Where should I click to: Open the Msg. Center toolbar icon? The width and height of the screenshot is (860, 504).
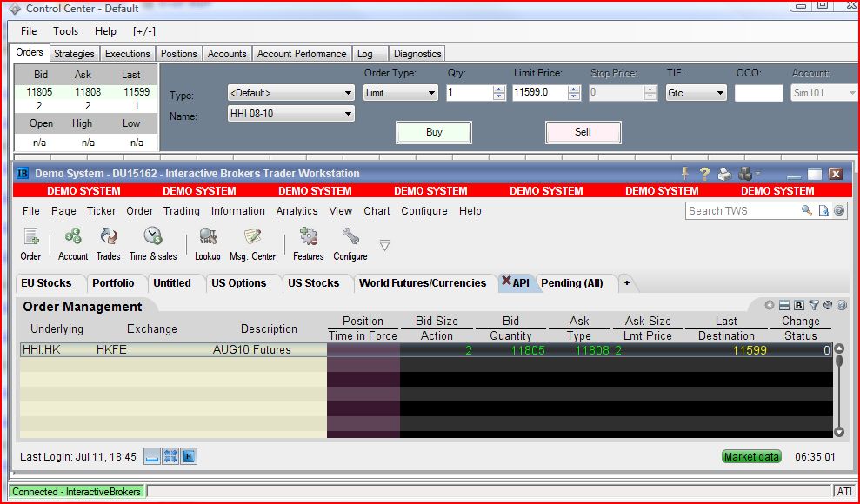[x=252, y=244]
